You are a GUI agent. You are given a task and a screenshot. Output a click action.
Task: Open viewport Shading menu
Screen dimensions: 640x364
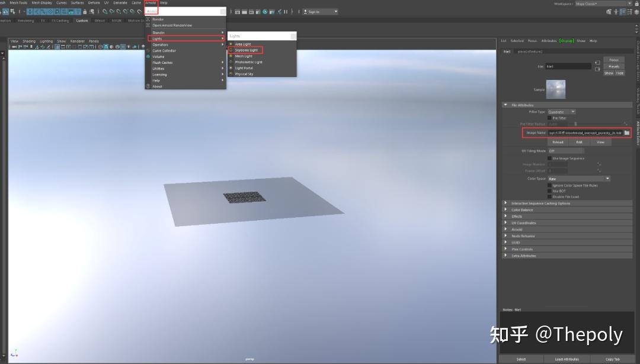tap(29, 41)
